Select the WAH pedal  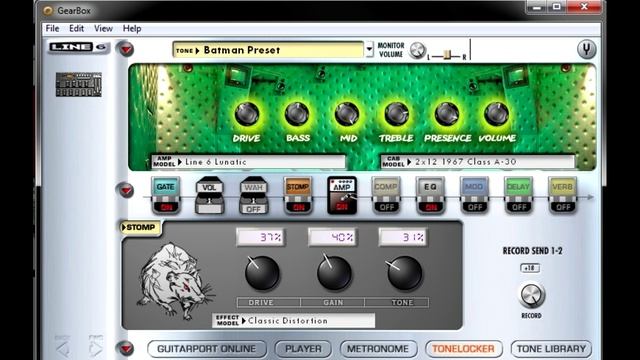(253, 196)
